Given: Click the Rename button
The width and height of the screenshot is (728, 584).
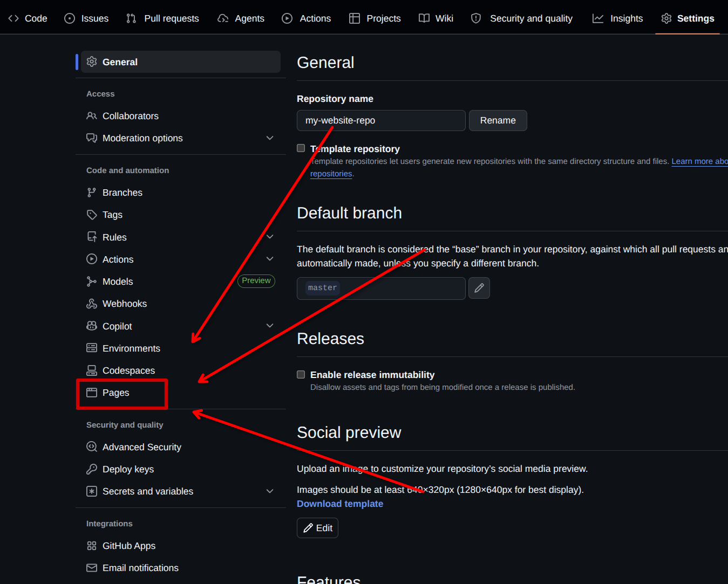Looking at the screenshot, I should tap(498, 120).
